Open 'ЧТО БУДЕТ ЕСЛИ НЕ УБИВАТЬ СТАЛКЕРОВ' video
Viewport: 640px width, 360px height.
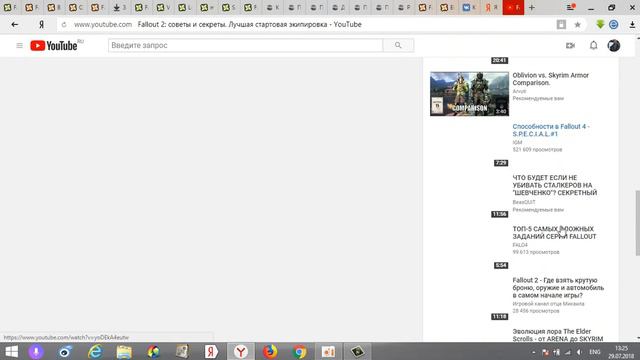click(x=555, y=185)
